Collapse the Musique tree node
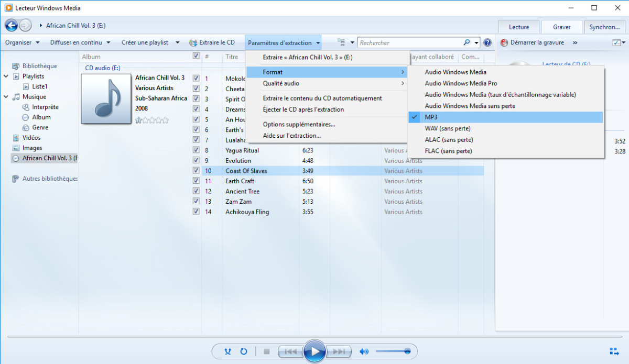 click(x=6, y=97)
